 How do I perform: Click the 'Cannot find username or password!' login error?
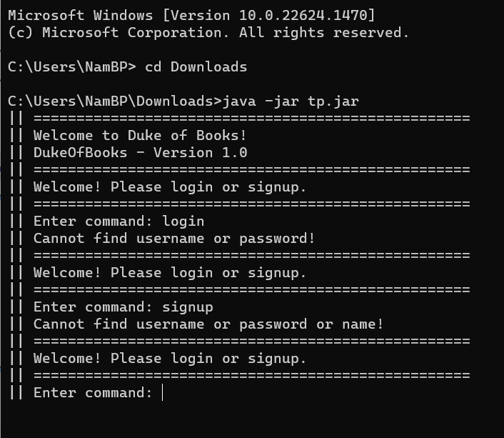point(174,239)
